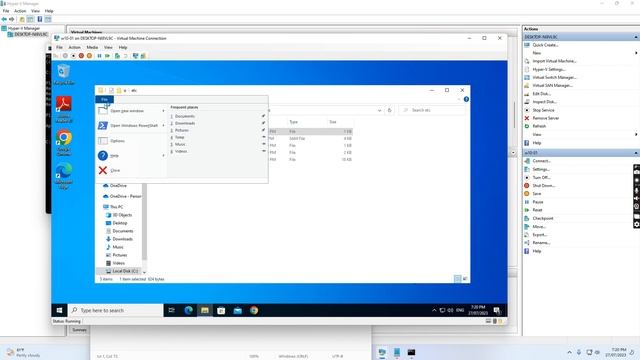Expand Help submenu arrow in File menu
Screen dimensions: 640x360
tap(164, 156)
